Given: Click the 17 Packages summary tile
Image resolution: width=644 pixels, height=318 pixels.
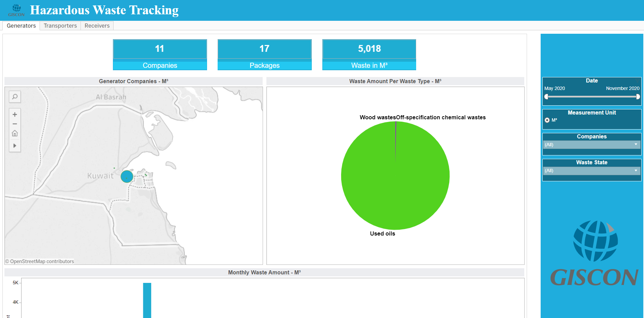Looking at the screenshot, I should (x=264, y=55).
